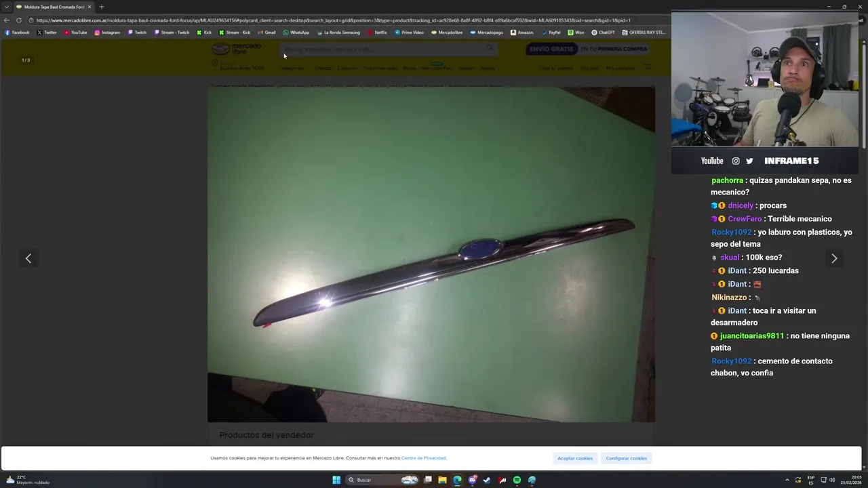Viewport: 868px width, 488px height.
Task: Go back with browser back arrow
Action: [7, 20]
